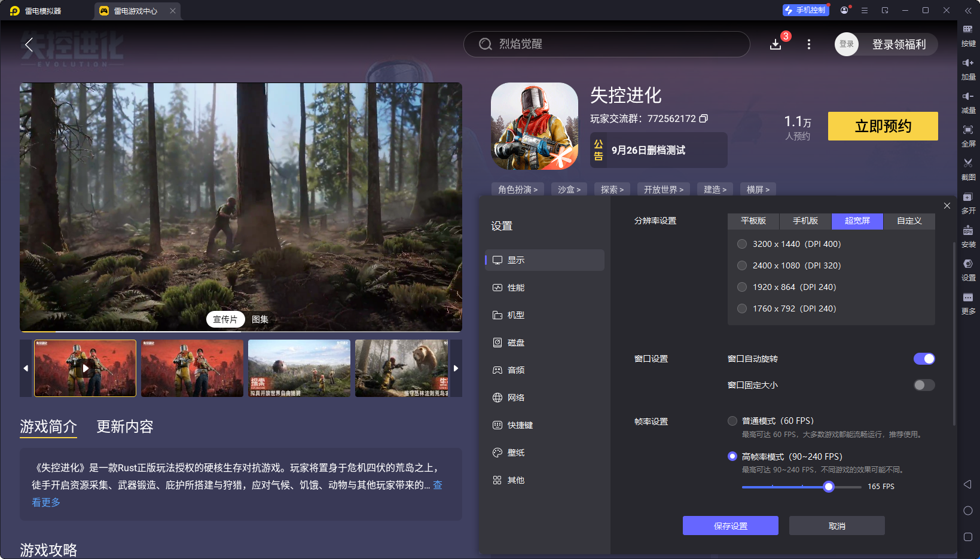Select the 音频 audio settings category
The height and width of the screenshot is (559, 980).
(x=515, y=369)
